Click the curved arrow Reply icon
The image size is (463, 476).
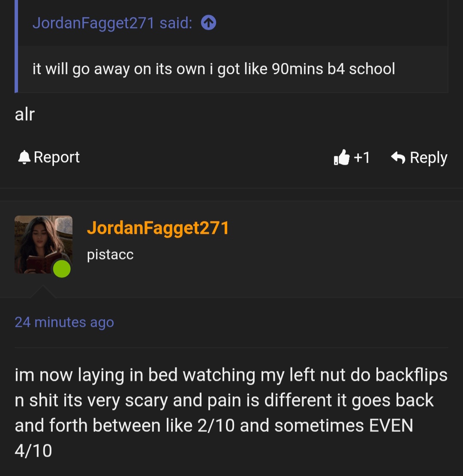click(x=398, y=157)
